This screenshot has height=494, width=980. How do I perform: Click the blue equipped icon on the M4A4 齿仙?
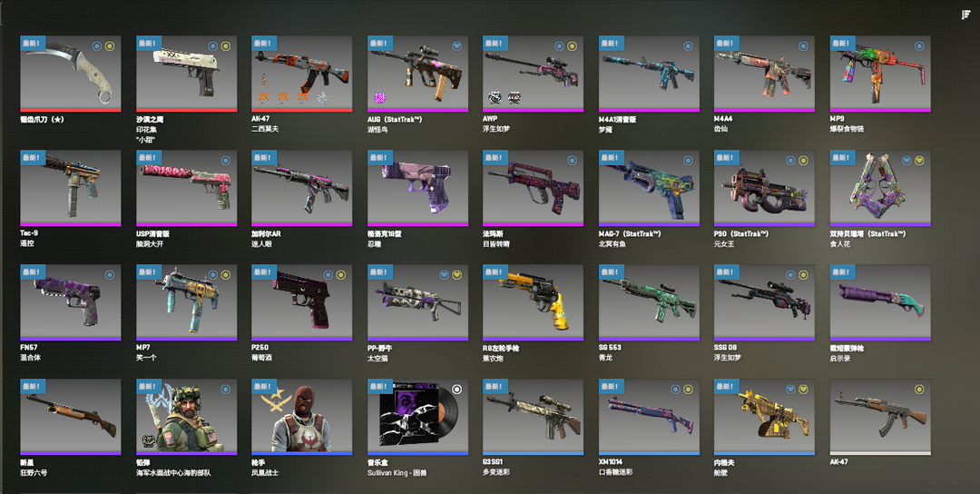click(x=803, y=45)
